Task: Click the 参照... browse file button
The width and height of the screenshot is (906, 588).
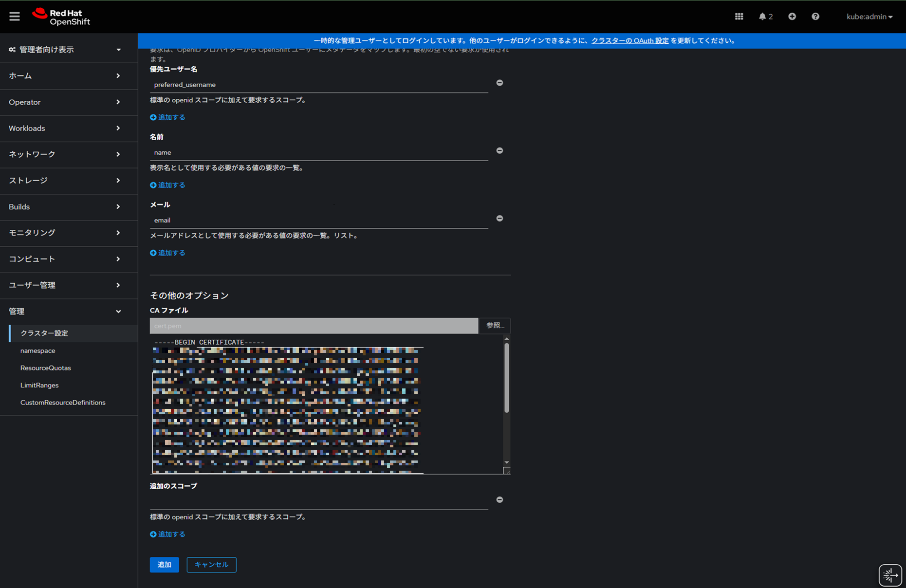Action: (x=495, y=326)
